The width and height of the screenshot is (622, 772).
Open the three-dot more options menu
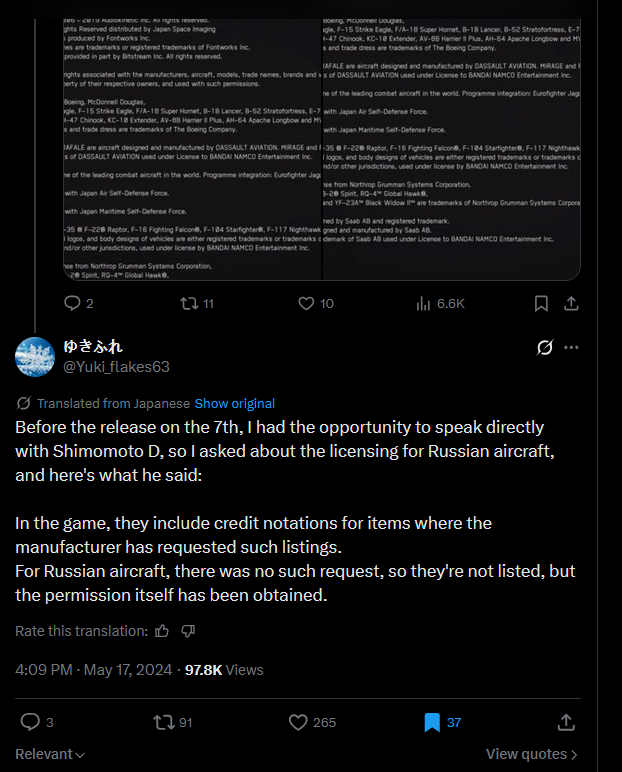coord(572,347)
